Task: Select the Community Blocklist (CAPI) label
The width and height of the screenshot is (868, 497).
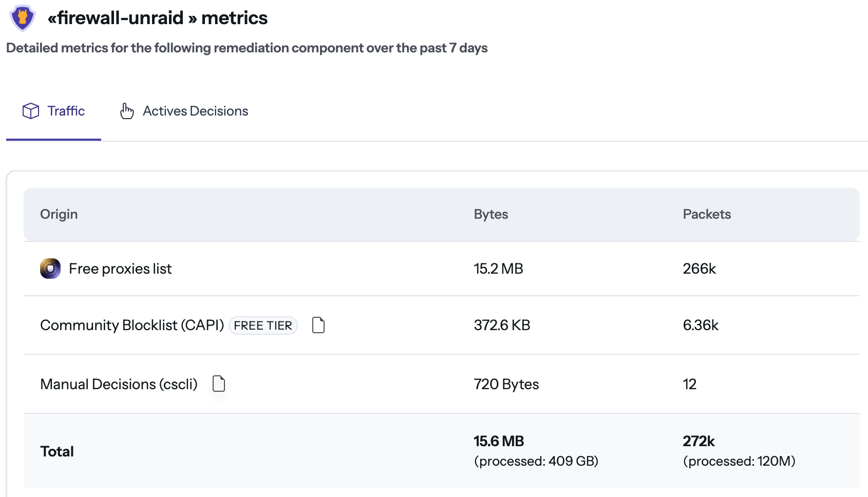Action: pyautogui.click(x=132, y=325)
